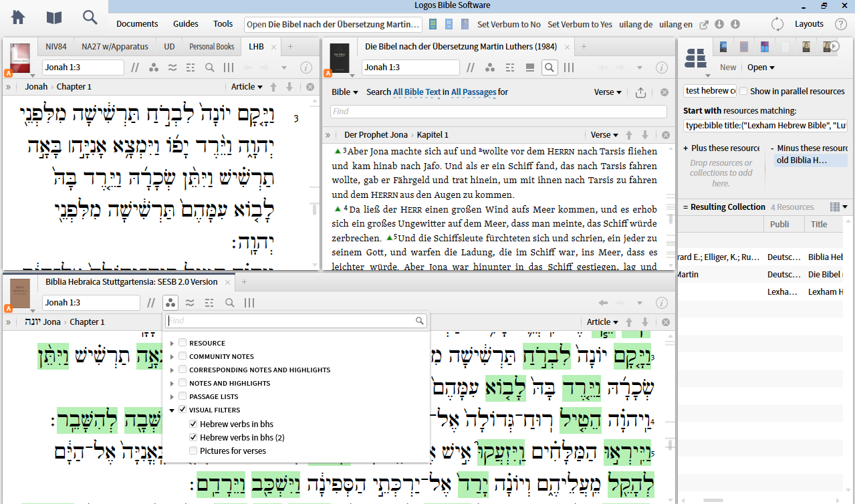Click next article down arrow in BHS locator
Image resolution: width=855 pixels, height=504 pixels.
[644, 322]
